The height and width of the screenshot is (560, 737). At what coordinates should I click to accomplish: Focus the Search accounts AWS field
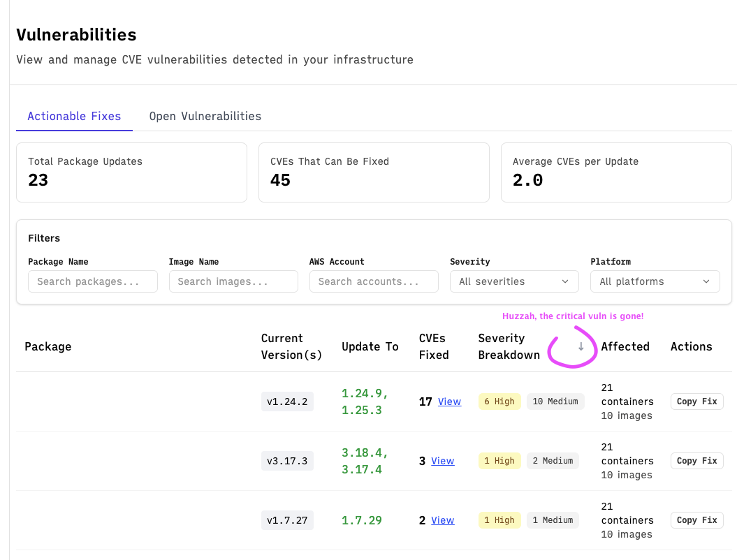point(374,281)
